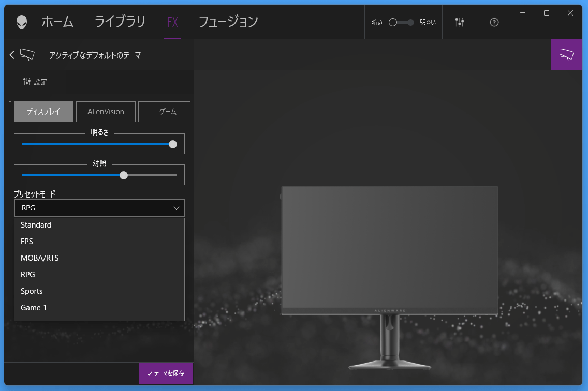Viewport: 588px width, 391px height.
Task: Click the Alienware monitor preview image
Action: [390, 277]
